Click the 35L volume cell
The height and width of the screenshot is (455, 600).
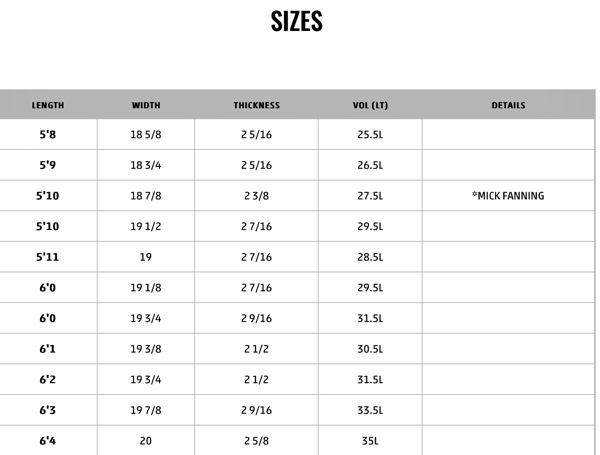pos(370,441)
